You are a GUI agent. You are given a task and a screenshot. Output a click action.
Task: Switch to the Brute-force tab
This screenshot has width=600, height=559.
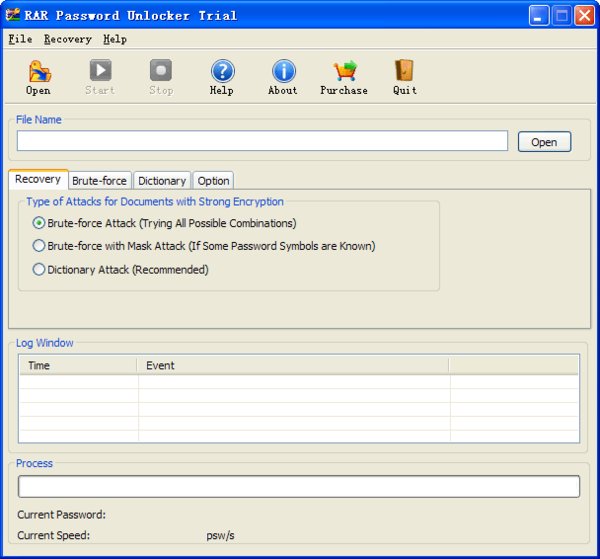tap(99, 181)
